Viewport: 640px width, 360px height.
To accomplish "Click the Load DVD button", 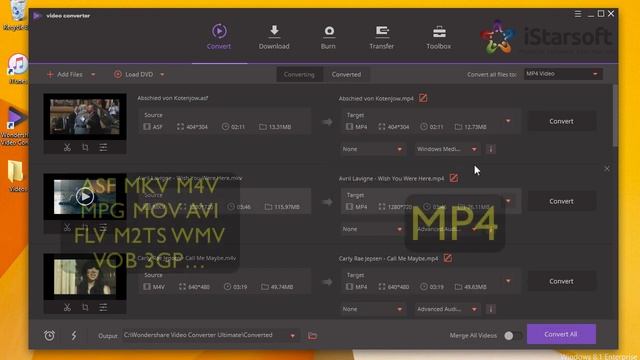I will tap(133, 75).
